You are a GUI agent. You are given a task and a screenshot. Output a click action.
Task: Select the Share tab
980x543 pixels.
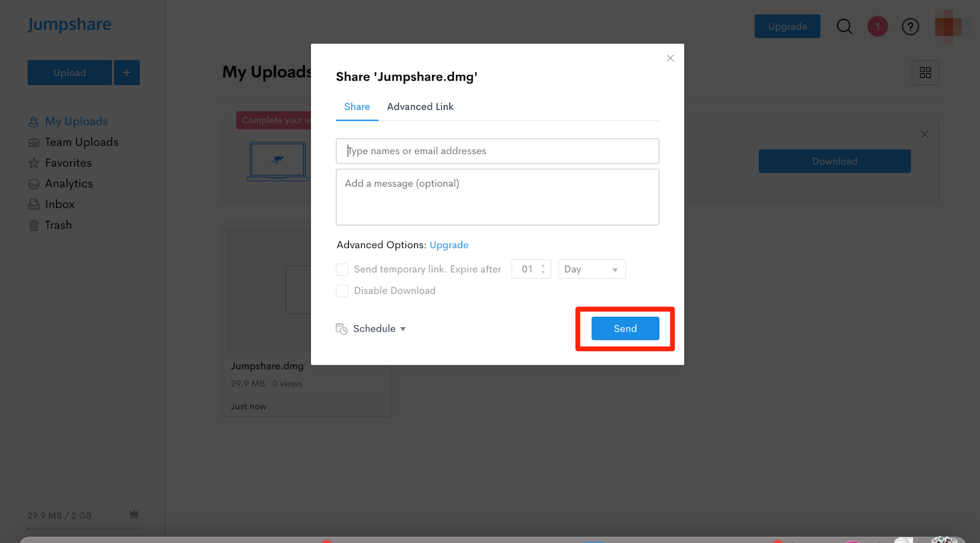pos(357,107)
